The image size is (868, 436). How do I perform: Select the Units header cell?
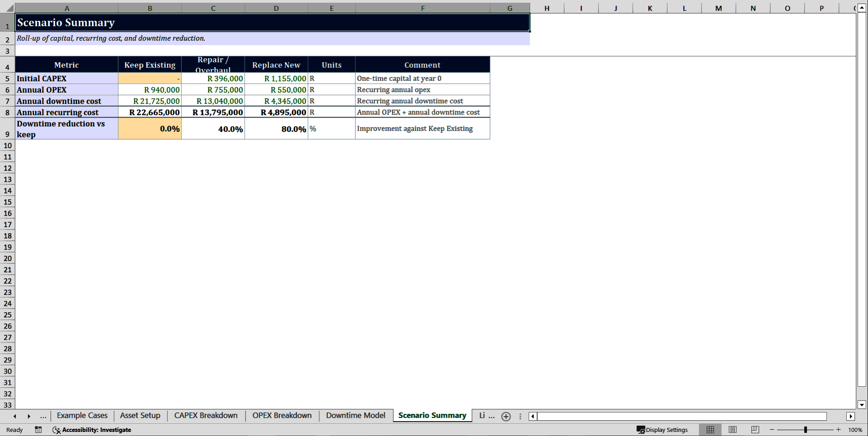coord(331,65)
